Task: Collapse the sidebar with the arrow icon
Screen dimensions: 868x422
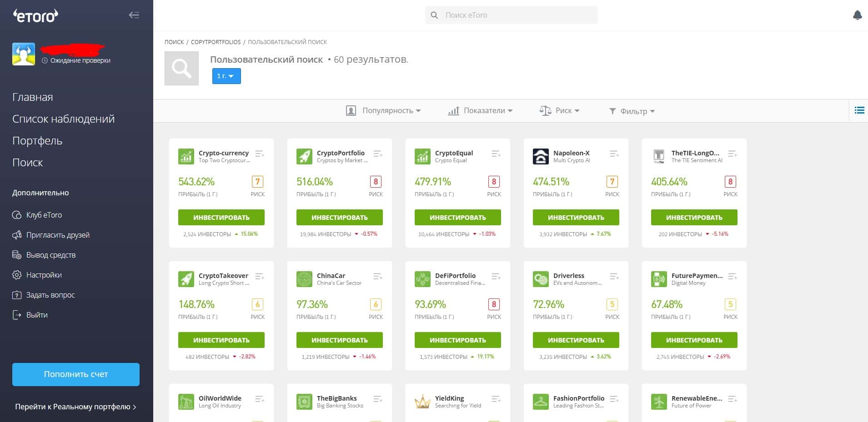Action: pyautogui.click(x=134, y=15)
